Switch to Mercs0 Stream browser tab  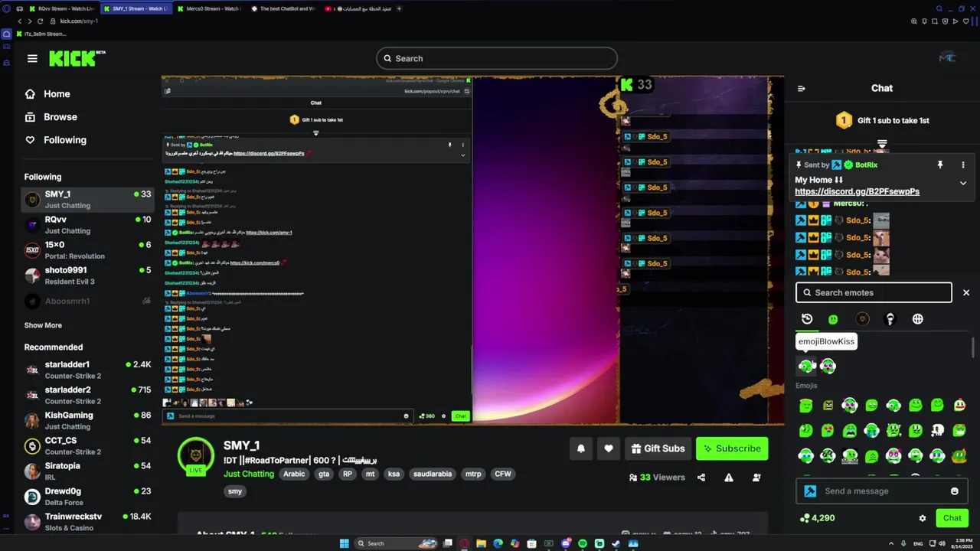coord(209,8)
